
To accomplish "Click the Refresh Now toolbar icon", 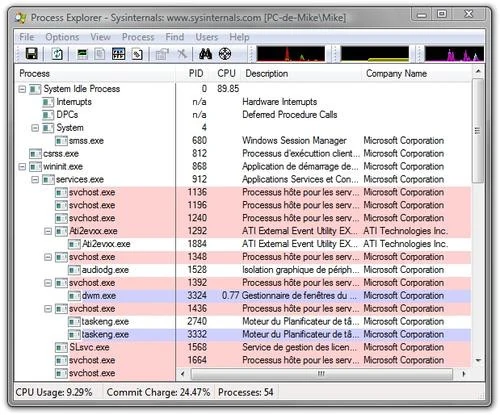I will (x=57, y=54).
